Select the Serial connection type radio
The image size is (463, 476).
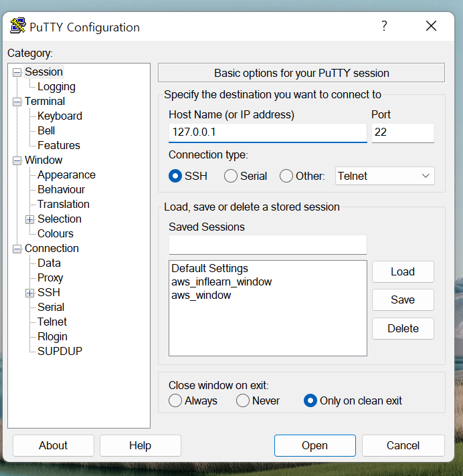pos(231,176)
